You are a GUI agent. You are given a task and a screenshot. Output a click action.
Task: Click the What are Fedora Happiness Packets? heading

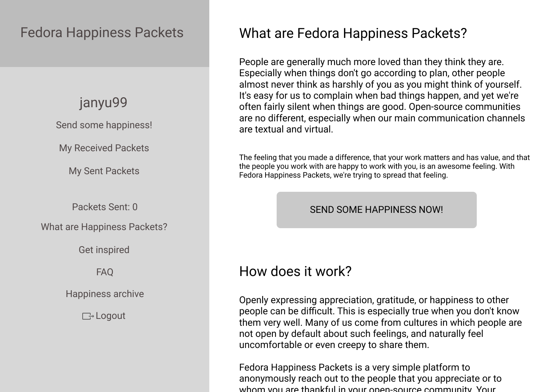(x=353, y=33)
